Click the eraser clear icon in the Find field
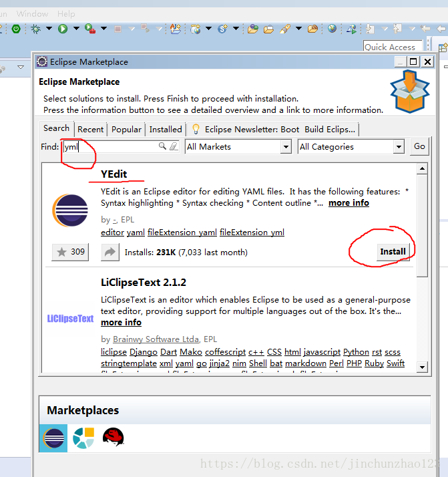This screenshot has height=477, width=448. click(174, 146)
